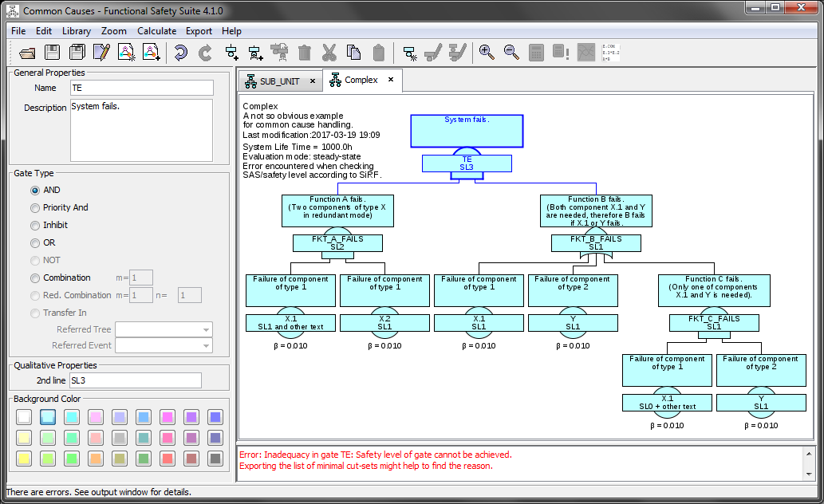824x504 pixels.
Task: Select the OR gate type
Action: 35,242
